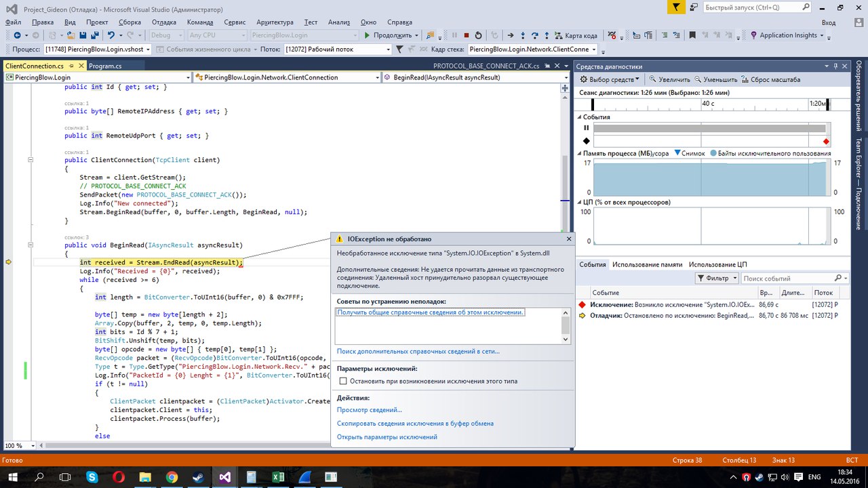Viewport: 868px width, 488px height.
Task: Open the Фильтр events filter dropdown
Action: [x=717, y=278]
